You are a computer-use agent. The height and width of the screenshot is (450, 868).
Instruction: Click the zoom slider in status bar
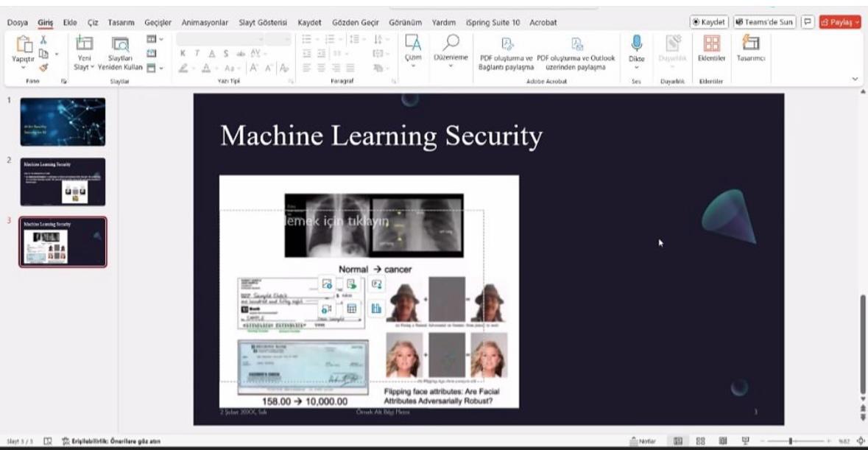[x=791, y=441]
